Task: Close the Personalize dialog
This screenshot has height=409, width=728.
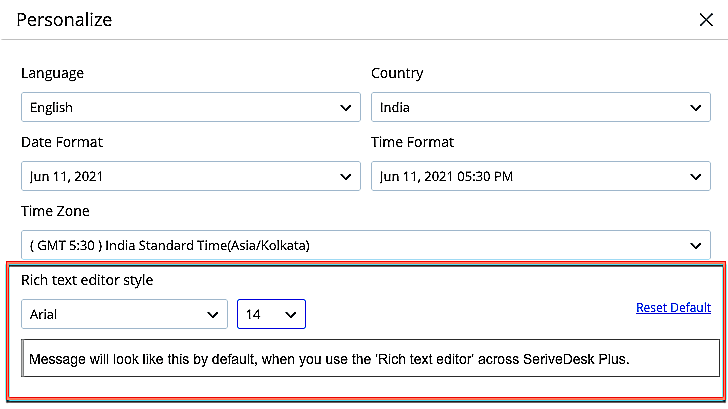Action: pos(704,19)
